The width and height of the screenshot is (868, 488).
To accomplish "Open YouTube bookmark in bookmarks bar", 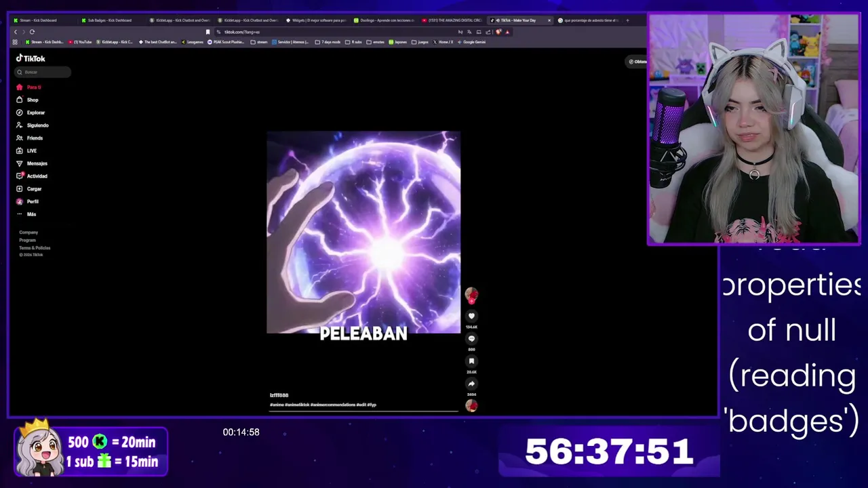I will click(81, 42).
